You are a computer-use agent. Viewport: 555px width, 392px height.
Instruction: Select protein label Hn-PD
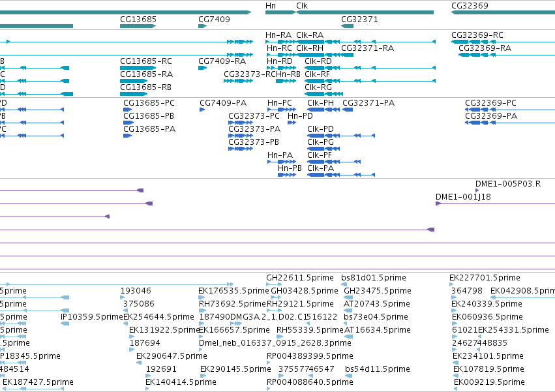300,116
